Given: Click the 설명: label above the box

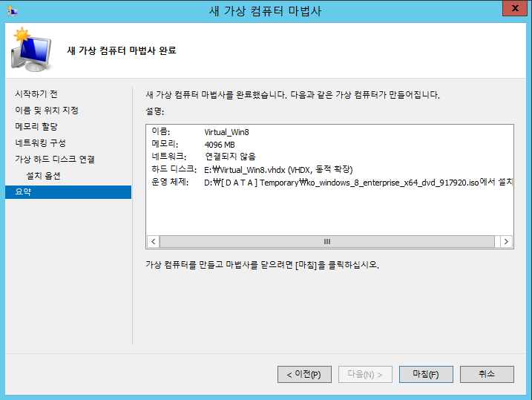Looking at the screenshot, I should (x=155, y=111).
